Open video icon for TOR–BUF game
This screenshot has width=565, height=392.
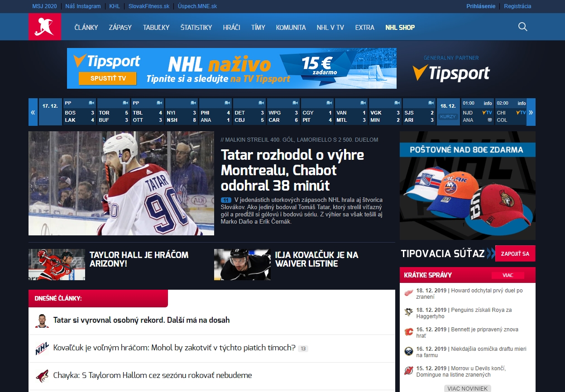click(x=125, y=103)
